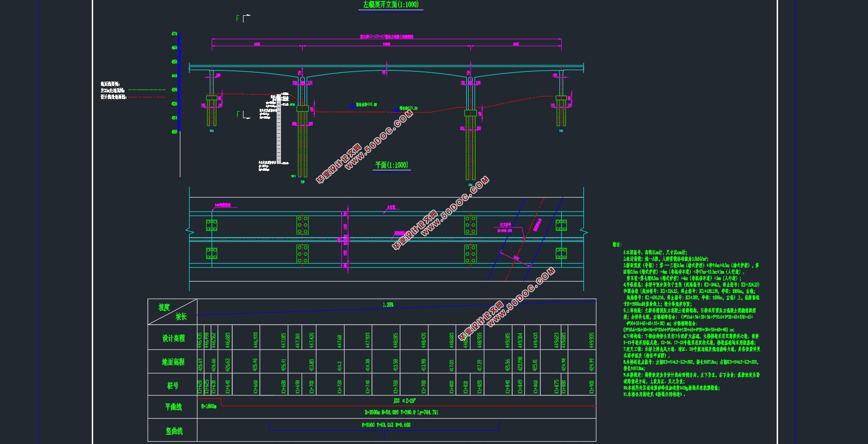Select station K1+700 in the table
868x444 pixels.
pos(311,386)
